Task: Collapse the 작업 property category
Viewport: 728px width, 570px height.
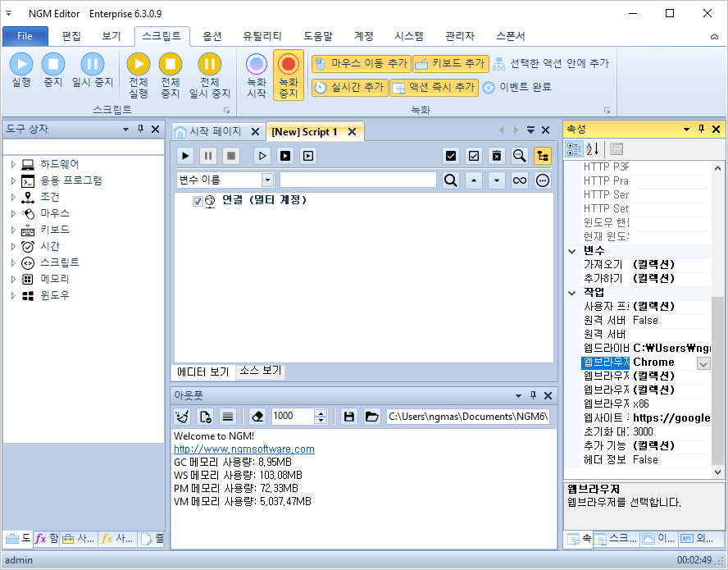Action: pyautogui.click(x=572, y=293)
